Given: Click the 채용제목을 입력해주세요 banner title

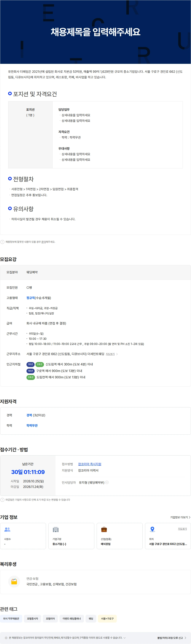Looking at the screenshot, I should (x=95, y=32).
